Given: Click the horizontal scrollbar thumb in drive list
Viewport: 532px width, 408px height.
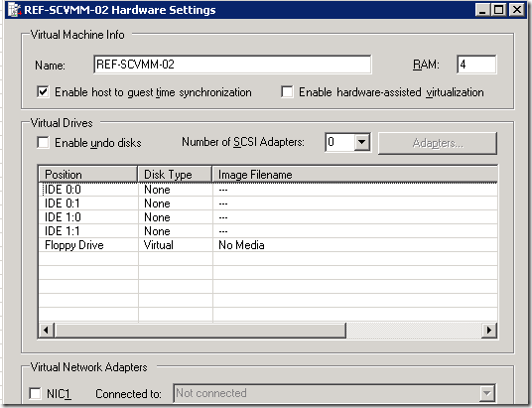Looking at the screenshot, I should [200, 330].
